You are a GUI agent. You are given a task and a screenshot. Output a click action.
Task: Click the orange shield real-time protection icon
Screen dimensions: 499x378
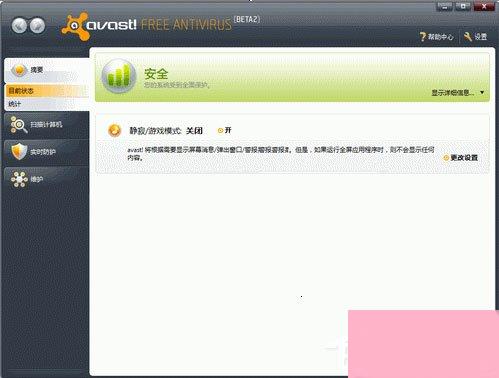click(x=19, y=152)
